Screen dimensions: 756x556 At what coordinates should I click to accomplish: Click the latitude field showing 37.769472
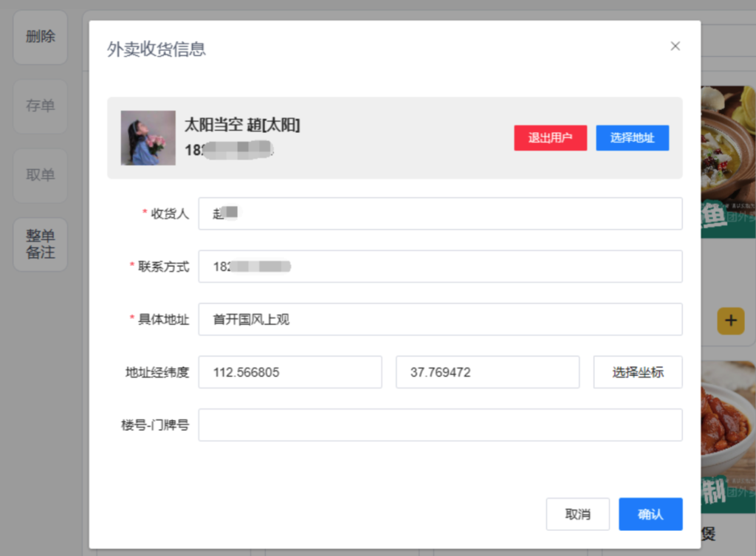pos(487,372)
